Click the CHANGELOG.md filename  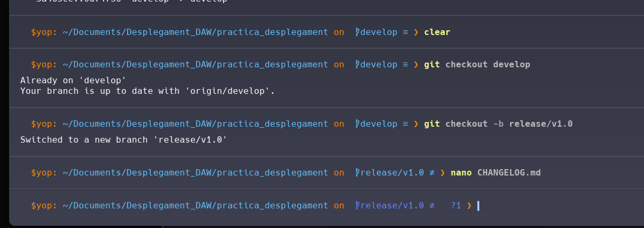pos(509,172)
